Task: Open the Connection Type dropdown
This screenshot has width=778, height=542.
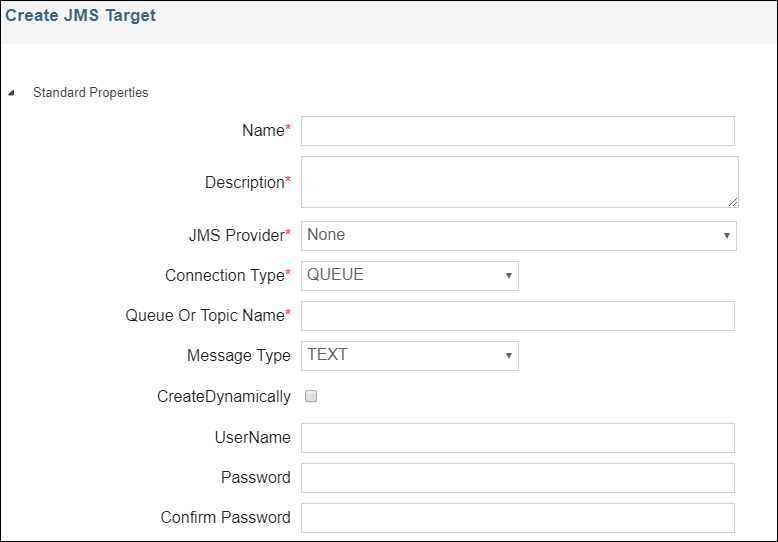Action: [409, 276]
